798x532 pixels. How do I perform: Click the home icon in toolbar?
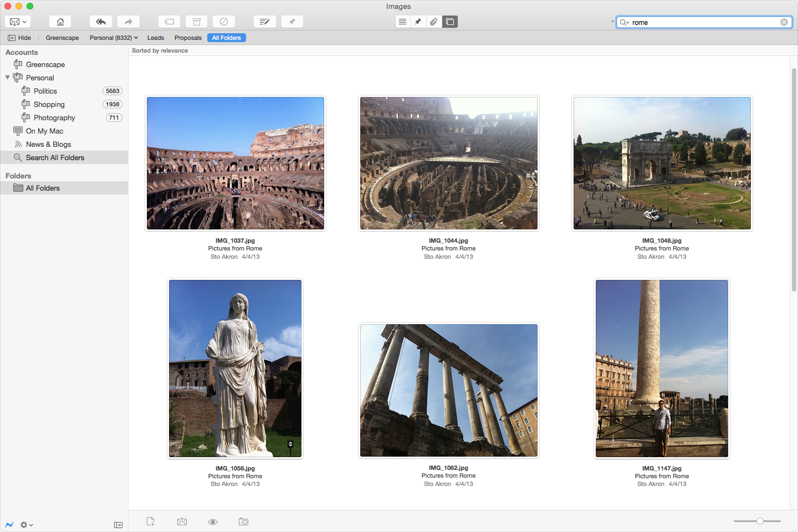(60, 22)
